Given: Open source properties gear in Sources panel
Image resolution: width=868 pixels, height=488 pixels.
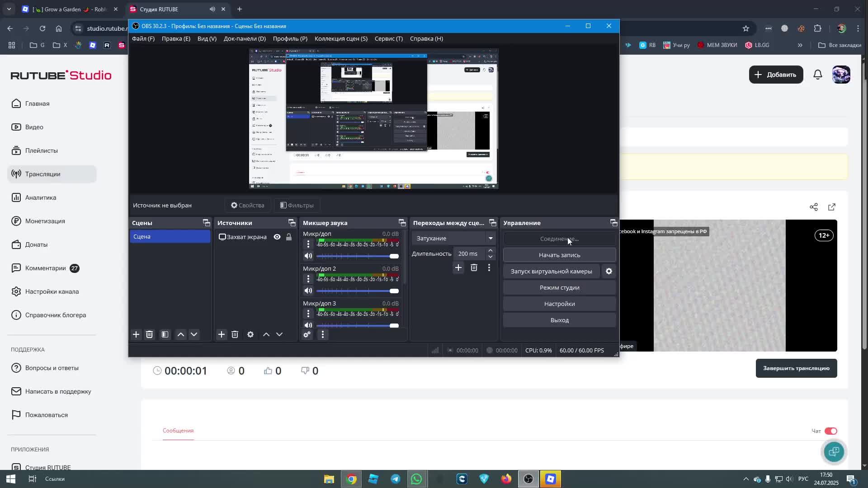Looking at the screenshot, I should [x=250, y=334].
